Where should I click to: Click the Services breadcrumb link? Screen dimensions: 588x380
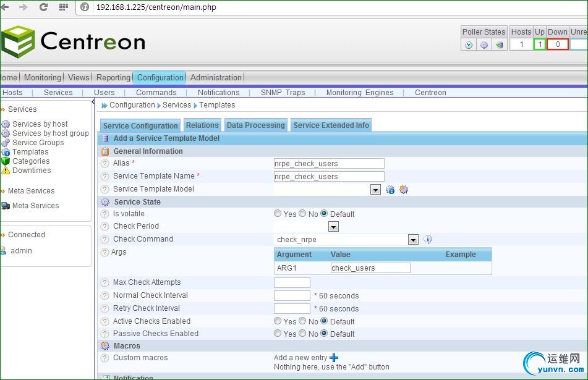tap(177, 105)
